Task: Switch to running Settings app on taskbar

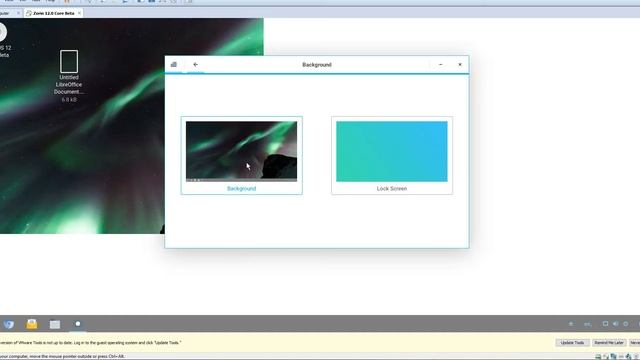Action: 78,324
